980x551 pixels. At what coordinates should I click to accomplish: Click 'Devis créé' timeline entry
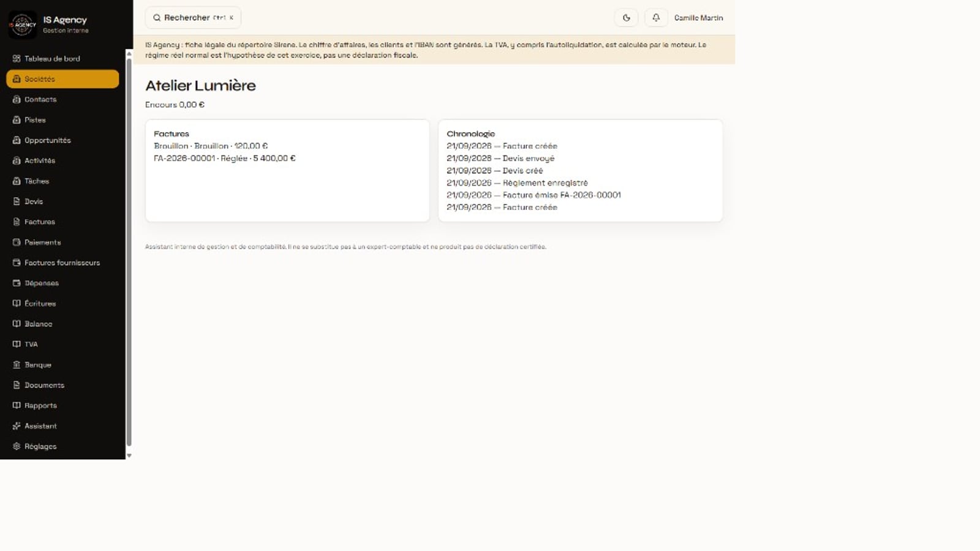click(x=494, y=170)
